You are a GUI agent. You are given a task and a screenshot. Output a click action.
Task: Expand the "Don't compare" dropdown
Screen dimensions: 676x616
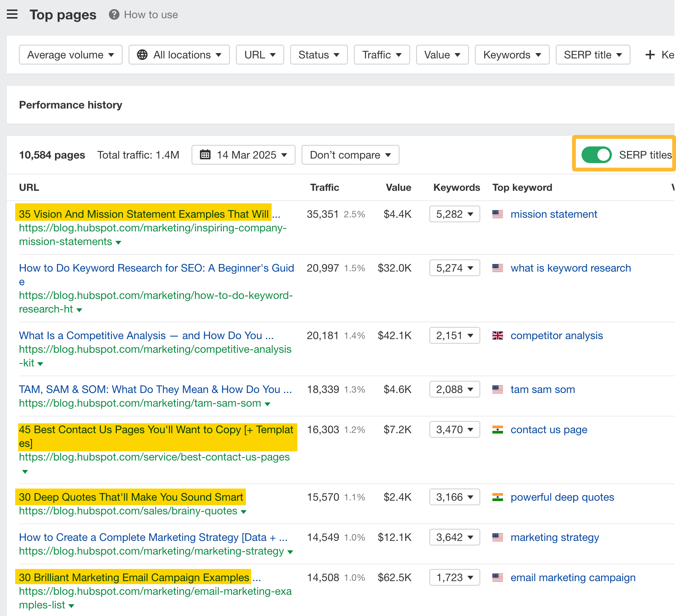(350, 155)
